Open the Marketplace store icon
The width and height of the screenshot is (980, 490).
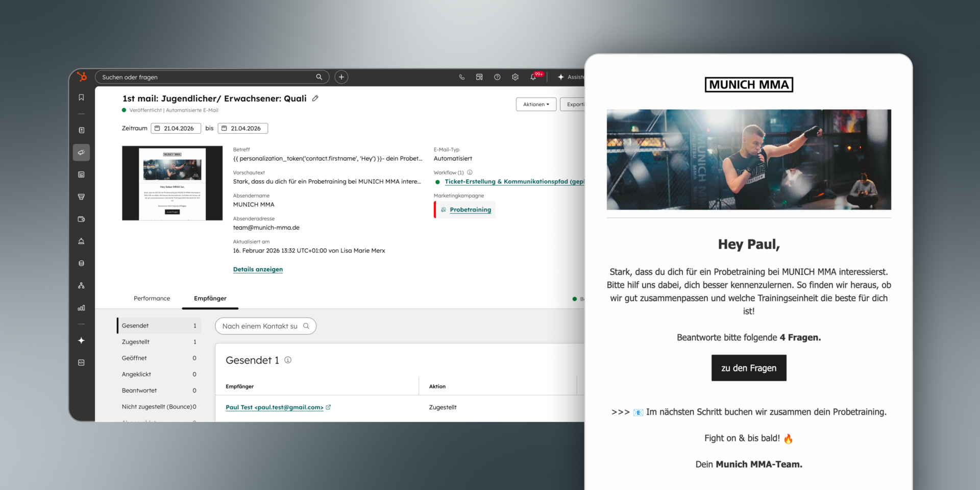pos(479,77)
